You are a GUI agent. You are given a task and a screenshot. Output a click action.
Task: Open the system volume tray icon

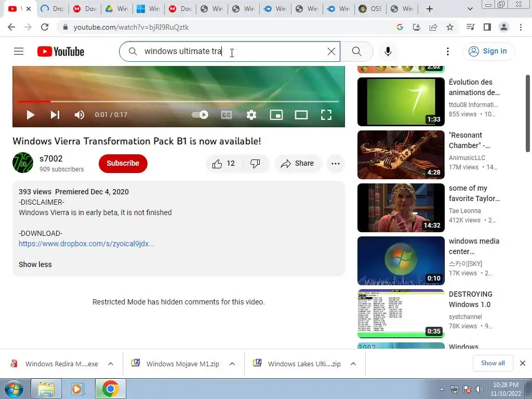click(x=479, y=389)
